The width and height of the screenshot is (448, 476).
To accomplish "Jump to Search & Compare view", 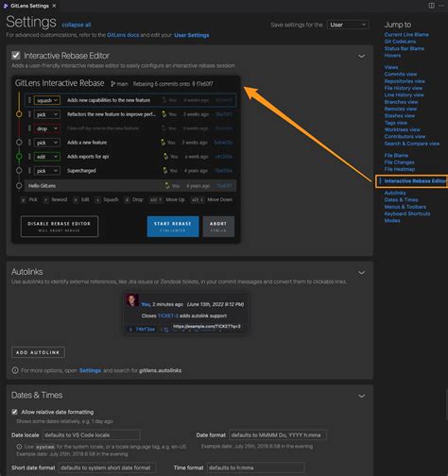I will point(412,144).
